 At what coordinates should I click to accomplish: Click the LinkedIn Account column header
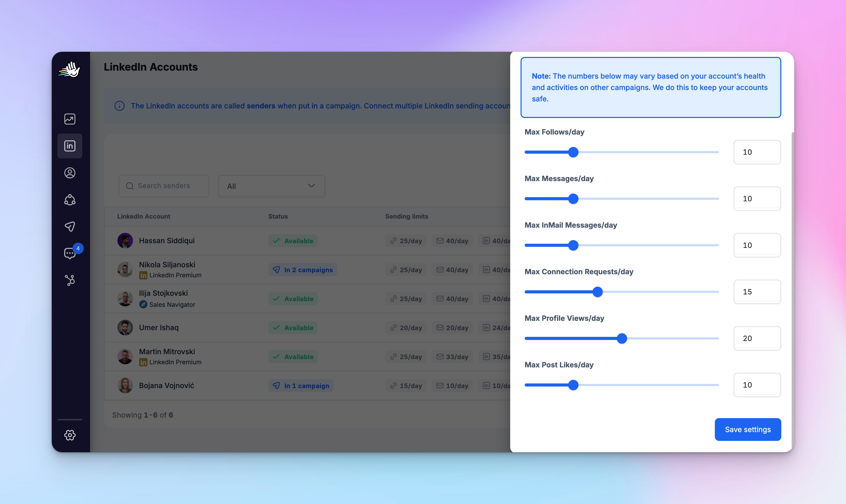tap(144, 216)
